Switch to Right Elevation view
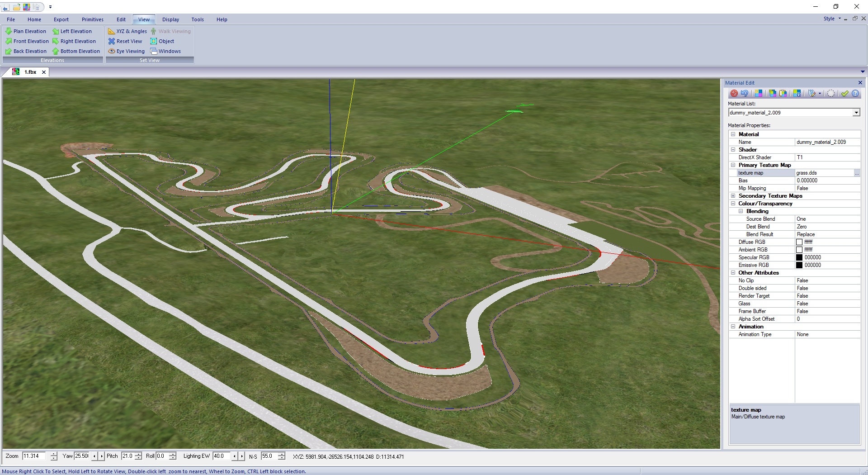The width and height of the screenshot is (868, 475). click(74, 41)
